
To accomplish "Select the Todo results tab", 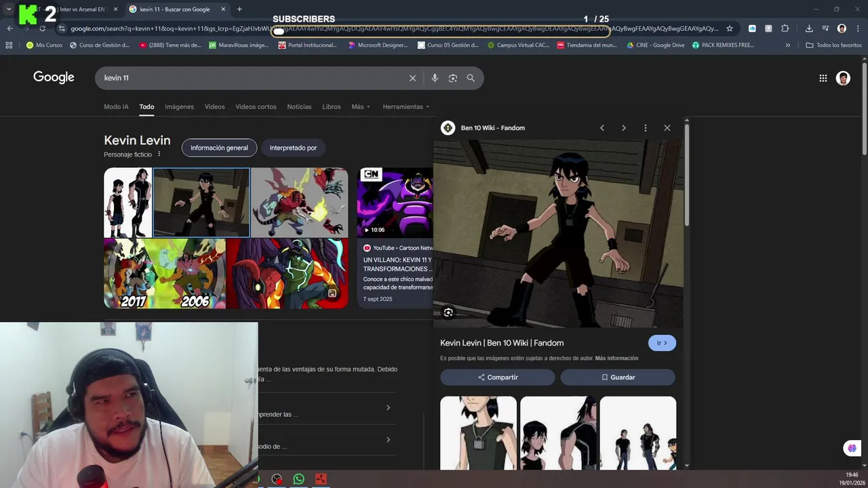I will click(146, 106).
